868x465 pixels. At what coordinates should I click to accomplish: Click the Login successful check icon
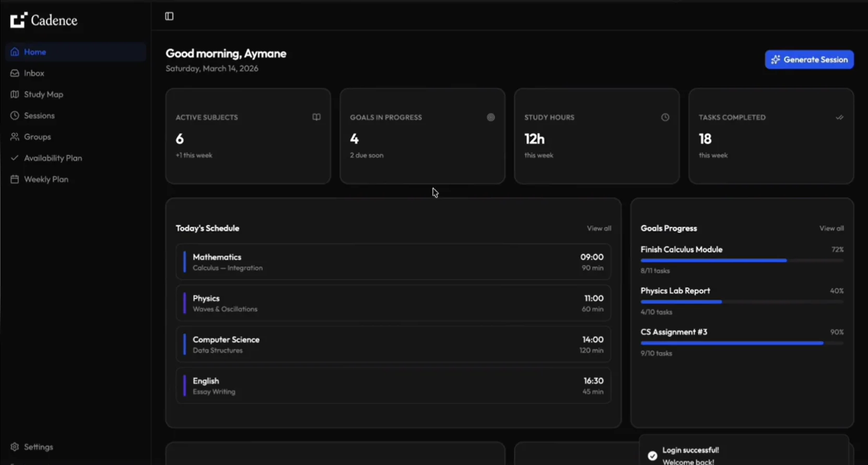pos(652,456)
